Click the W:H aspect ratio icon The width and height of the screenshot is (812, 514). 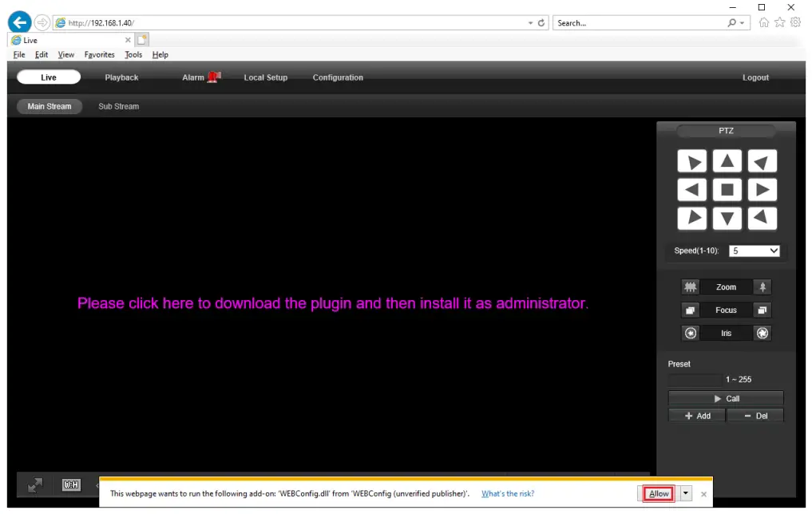(x=71, y=485)
